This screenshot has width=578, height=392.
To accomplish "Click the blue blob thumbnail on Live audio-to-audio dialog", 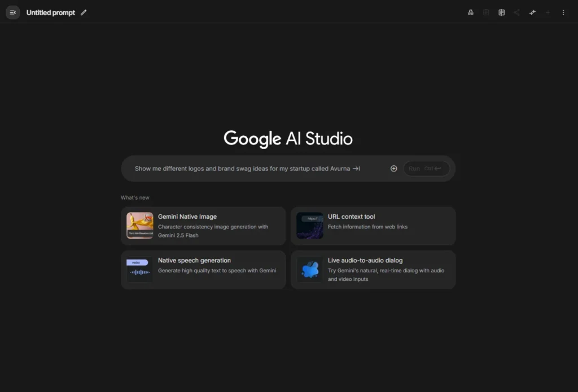I will (x=310, y=269).
